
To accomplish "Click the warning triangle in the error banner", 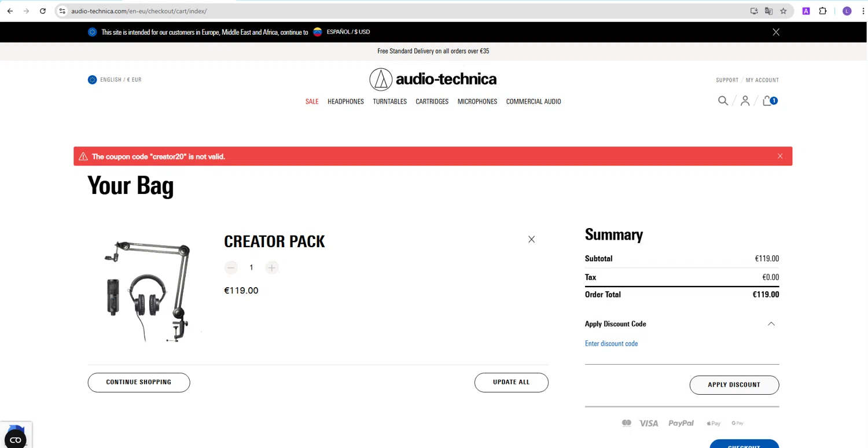I will pos(83,156).
